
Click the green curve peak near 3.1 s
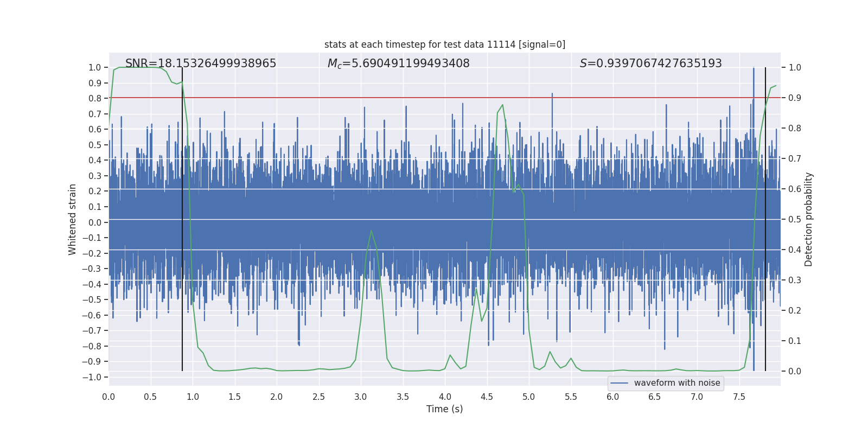pos(371,231)
